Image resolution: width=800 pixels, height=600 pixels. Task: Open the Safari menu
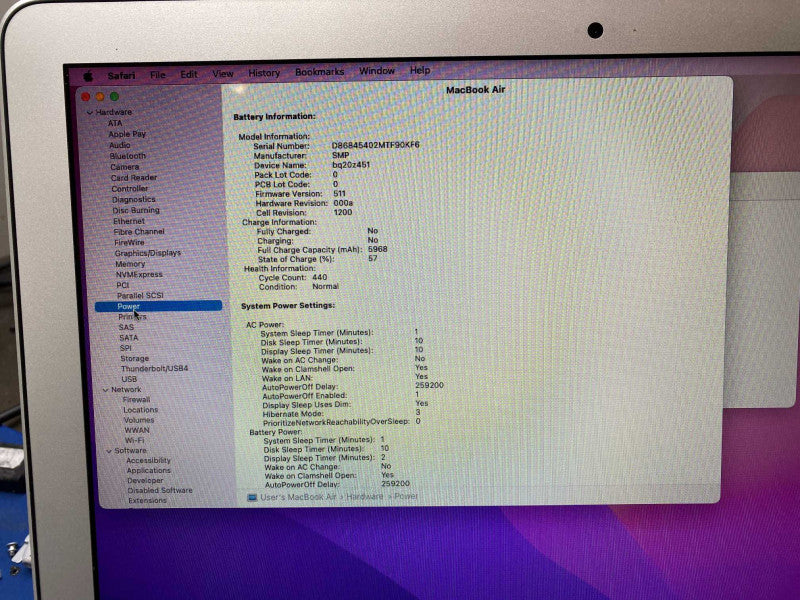(121, 76)
